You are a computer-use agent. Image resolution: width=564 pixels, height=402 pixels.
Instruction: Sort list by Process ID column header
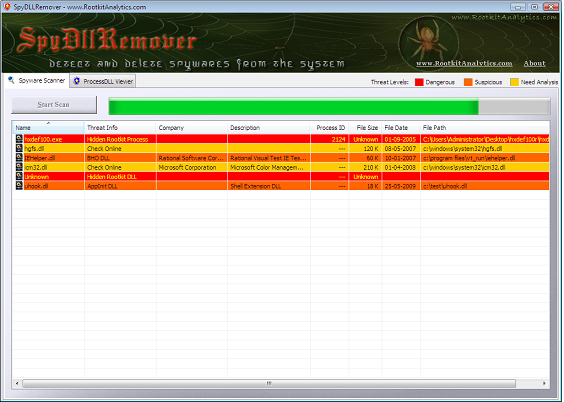coord(329,128)
